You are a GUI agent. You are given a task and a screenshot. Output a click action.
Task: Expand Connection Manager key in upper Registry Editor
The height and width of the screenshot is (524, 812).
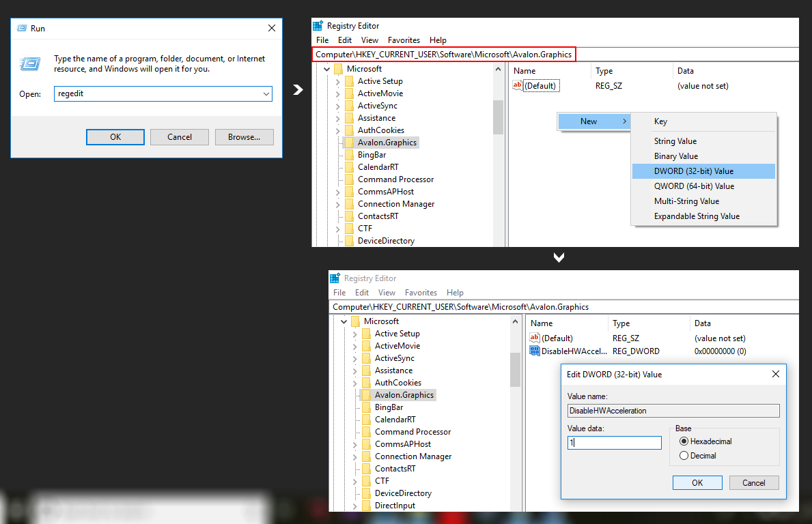337,204
